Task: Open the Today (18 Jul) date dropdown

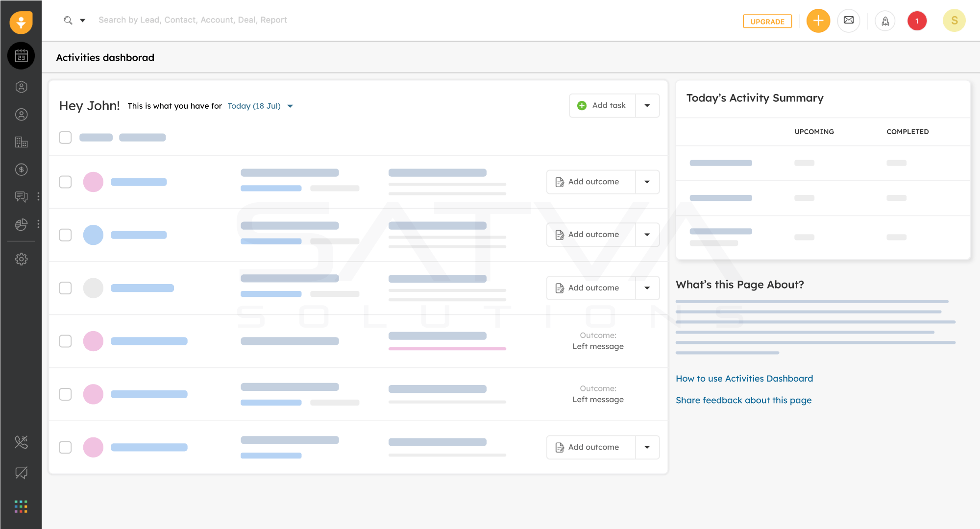Action: tap(291, 106)
